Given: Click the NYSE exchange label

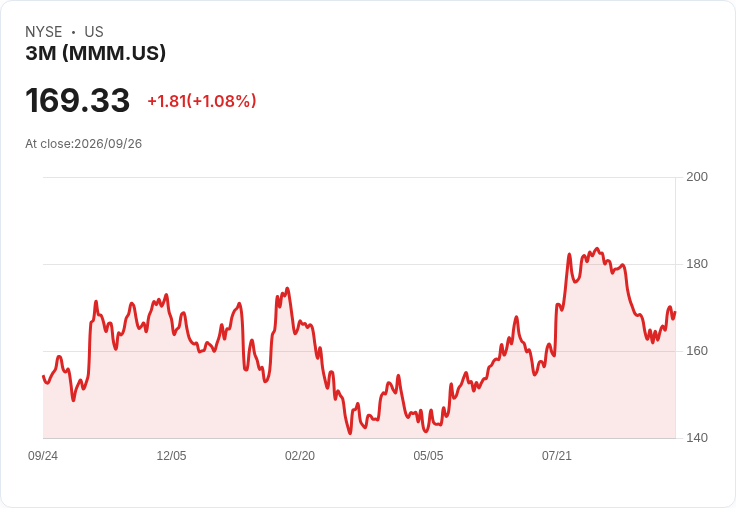Looking at the screenshot, I should point(44,32).
